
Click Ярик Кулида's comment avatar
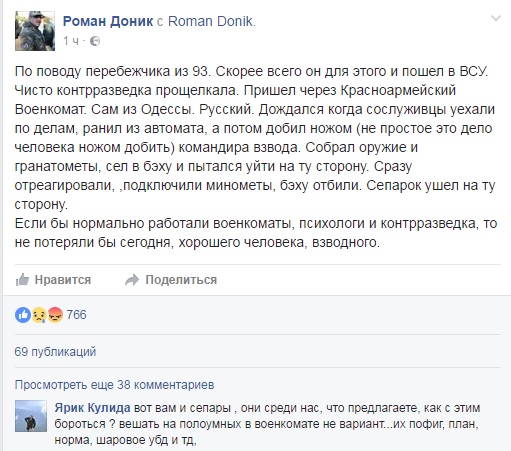click(31, 416)
